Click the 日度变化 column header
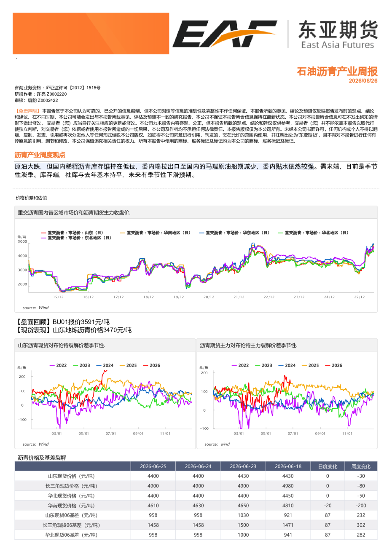 tap(328, 466)
